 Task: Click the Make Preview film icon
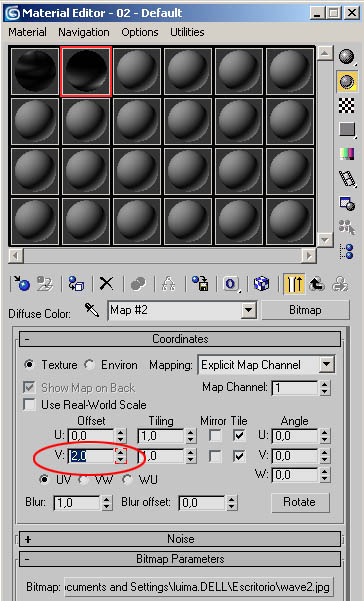[x=347, y=179]
